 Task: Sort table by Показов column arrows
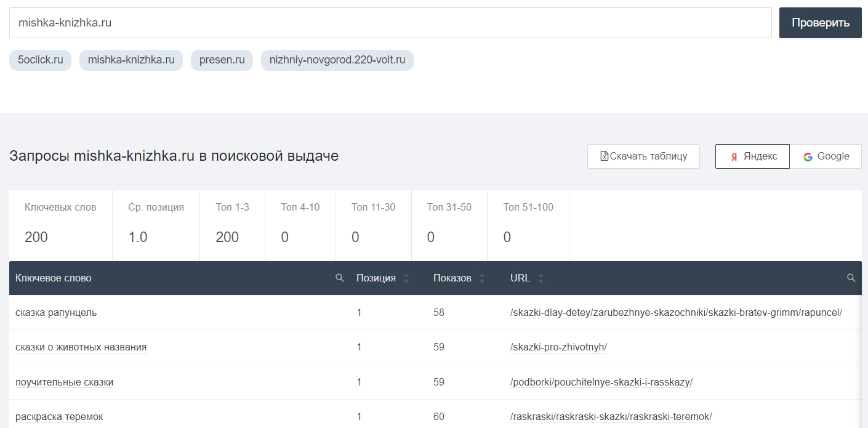[482, 278]
